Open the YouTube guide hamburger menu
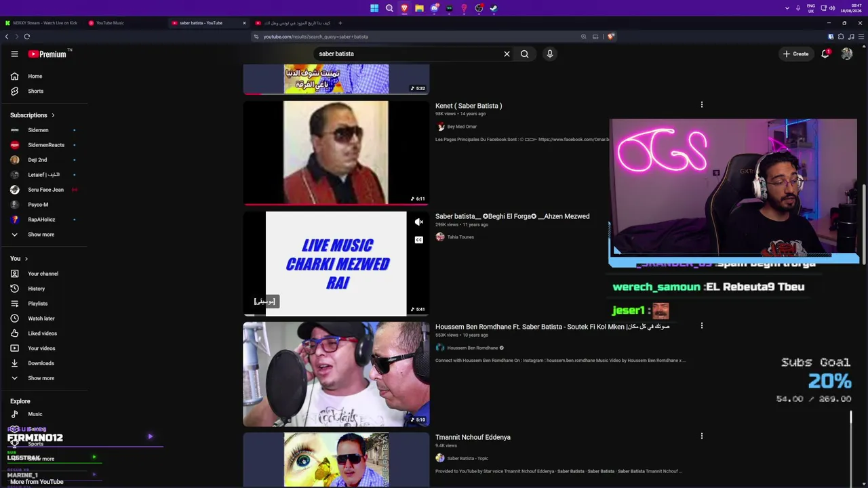This screenshot has width=868, height=488. (x=14, y=54)
